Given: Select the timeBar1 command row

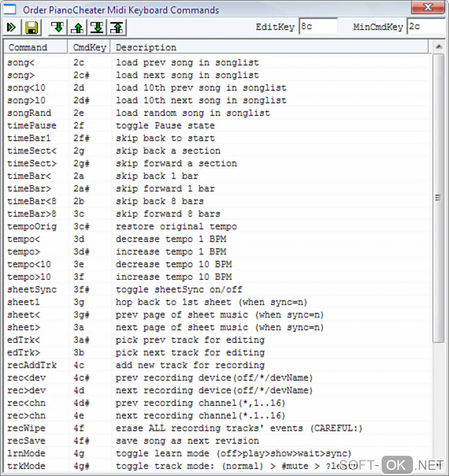Looking at the screenshot, I should (x=218, y=138).
